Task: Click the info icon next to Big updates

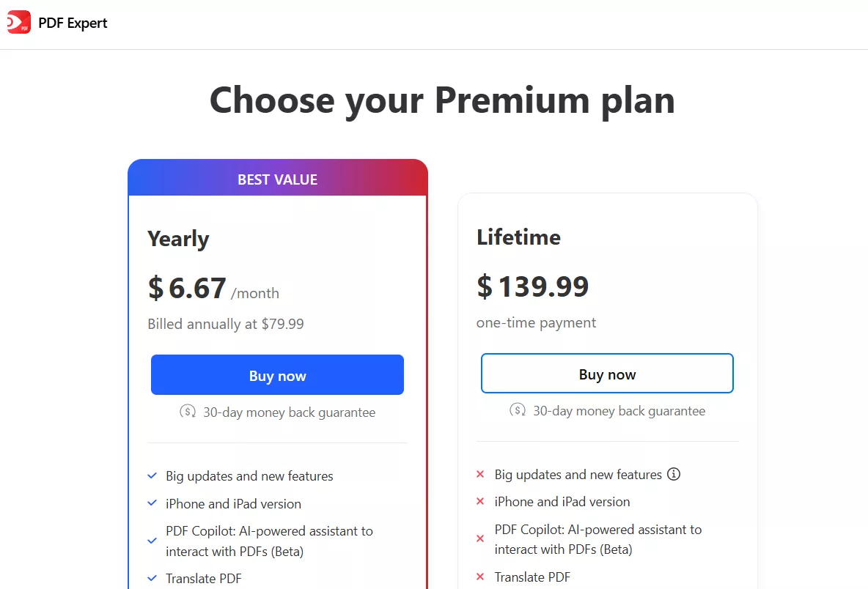Action: coord(674,474)
